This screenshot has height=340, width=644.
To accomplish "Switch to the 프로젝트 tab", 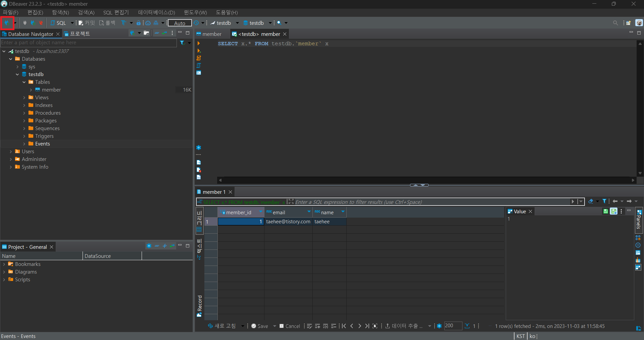I will pyautogui.click(x=77, y=34).
